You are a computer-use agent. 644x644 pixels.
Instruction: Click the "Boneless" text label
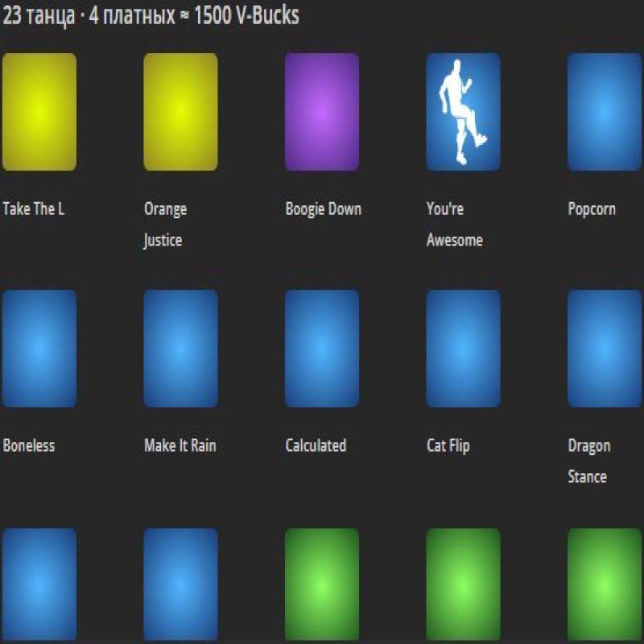coord(29,446)
